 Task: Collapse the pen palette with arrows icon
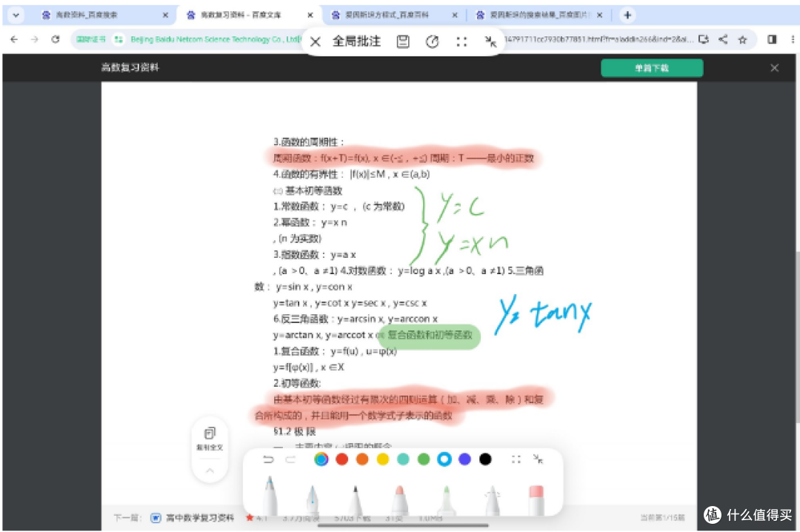[x=538, y=459]
